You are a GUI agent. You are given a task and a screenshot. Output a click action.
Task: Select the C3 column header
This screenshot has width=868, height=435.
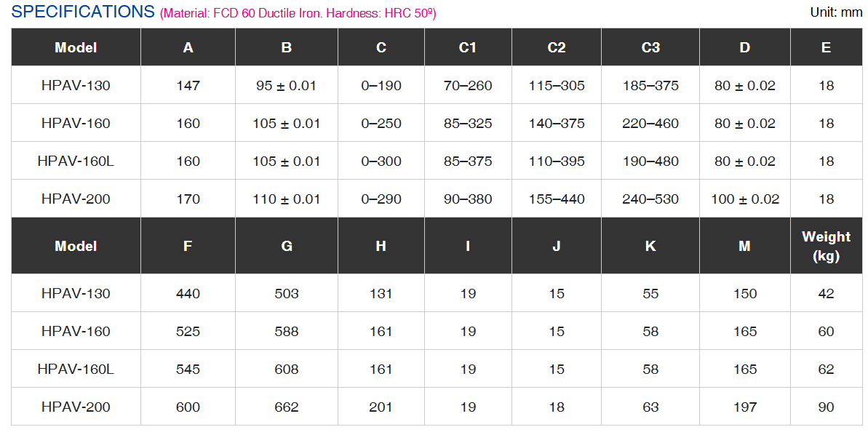(650, 47)
